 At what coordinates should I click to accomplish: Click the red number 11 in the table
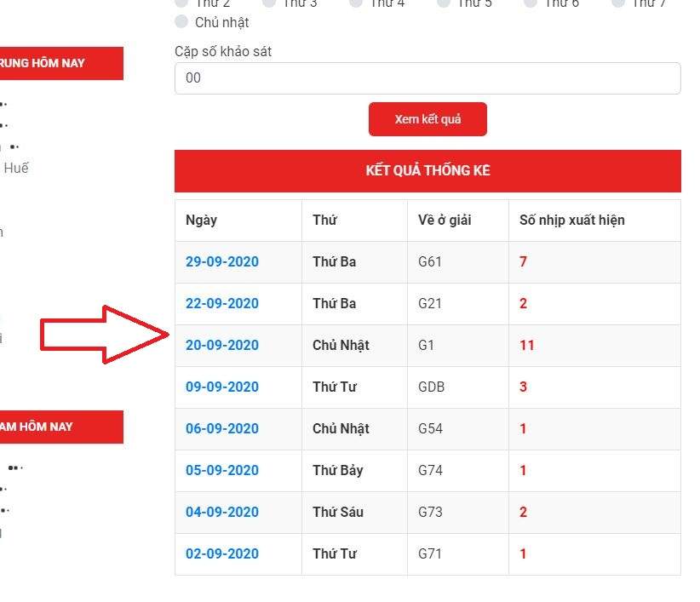coord(526,346)
